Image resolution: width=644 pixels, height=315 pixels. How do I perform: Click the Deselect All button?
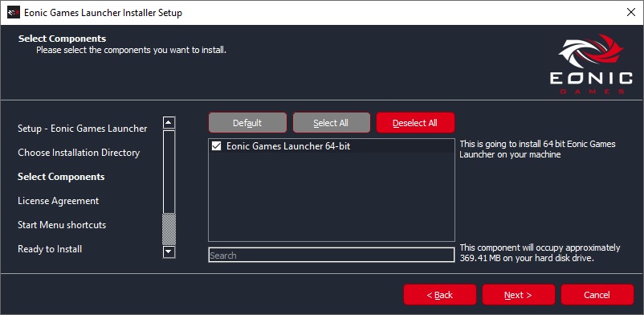coord(415,123)
